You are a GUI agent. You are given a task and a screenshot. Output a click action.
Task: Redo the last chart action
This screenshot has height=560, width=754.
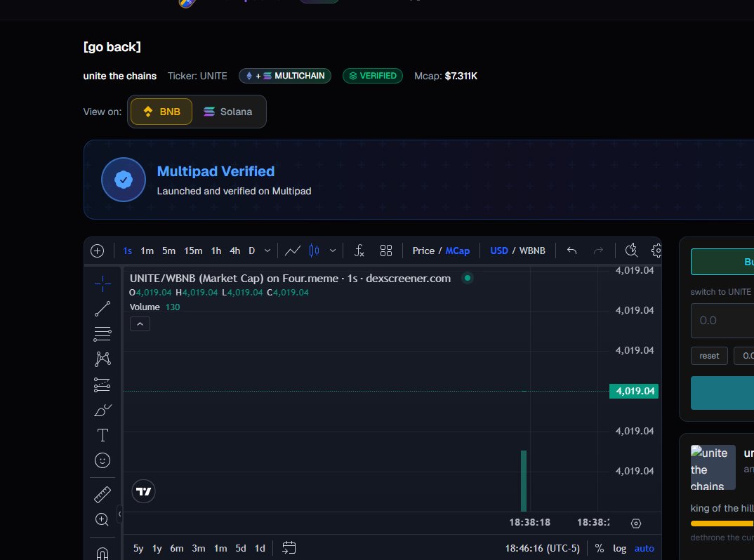pos(598,251)
